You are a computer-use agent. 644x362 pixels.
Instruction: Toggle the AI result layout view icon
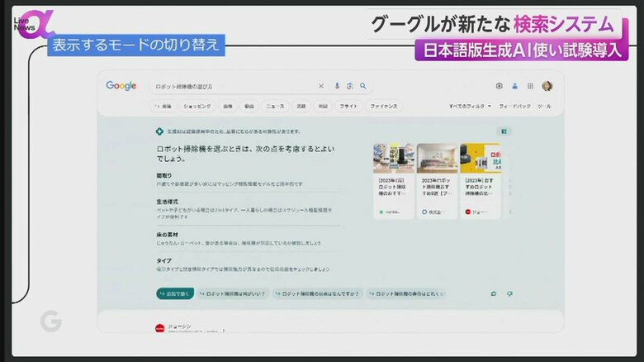coord(504,131)
